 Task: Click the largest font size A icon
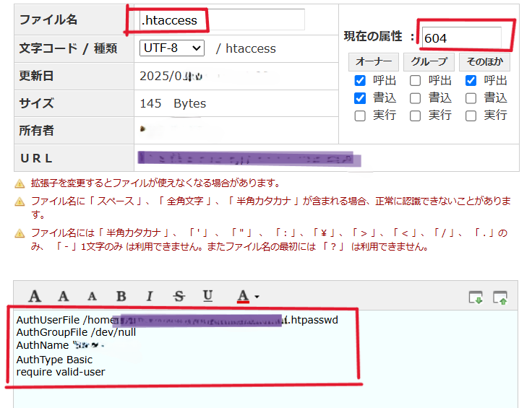pyautogui.click(x=35, y=296)
